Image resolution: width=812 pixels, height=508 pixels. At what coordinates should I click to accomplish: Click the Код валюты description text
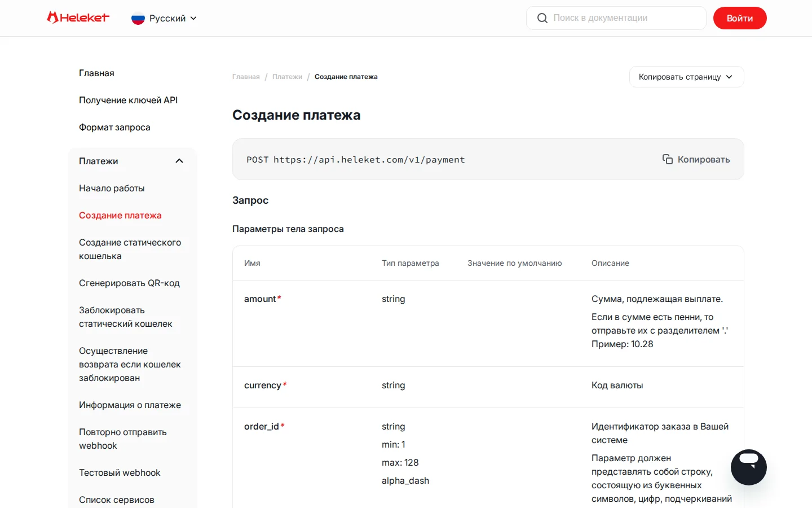pos(617,385)
